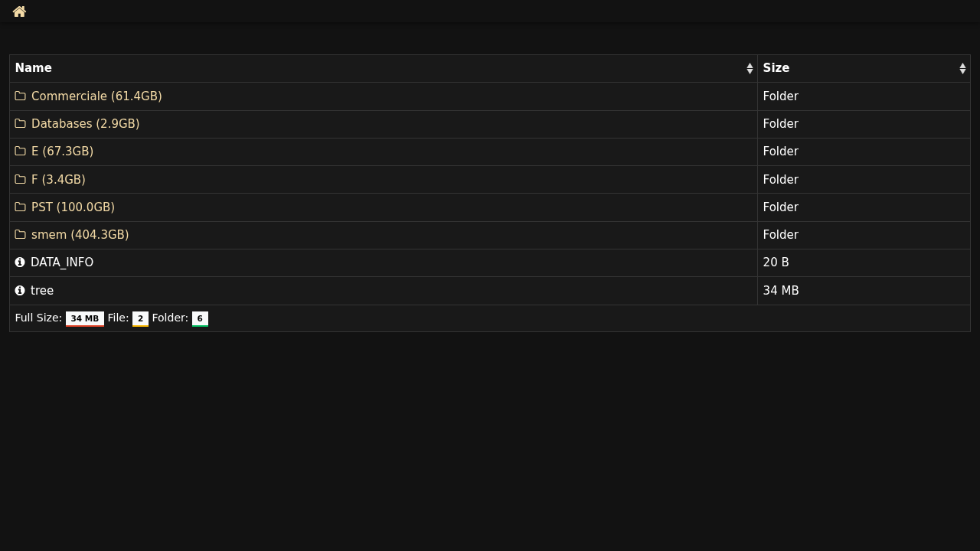
Task: Open the PST (100.0GB) folder
Action: (x=73, y=207)
